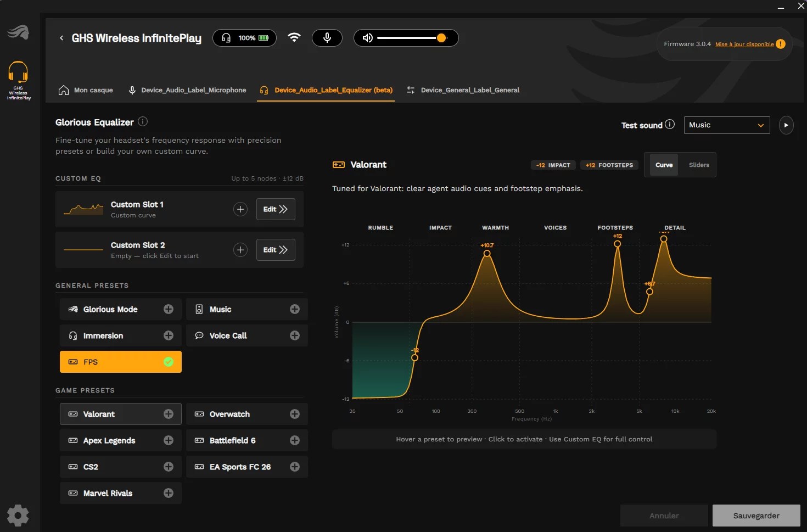Select the active FPS preset
The image size is (807, 532).
(x=120, y=362)
